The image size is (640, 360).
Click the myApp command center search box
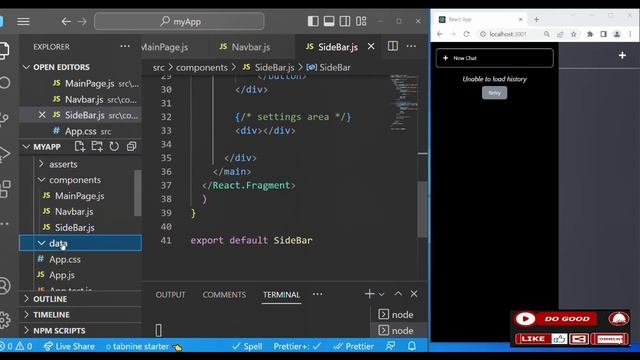179,21
